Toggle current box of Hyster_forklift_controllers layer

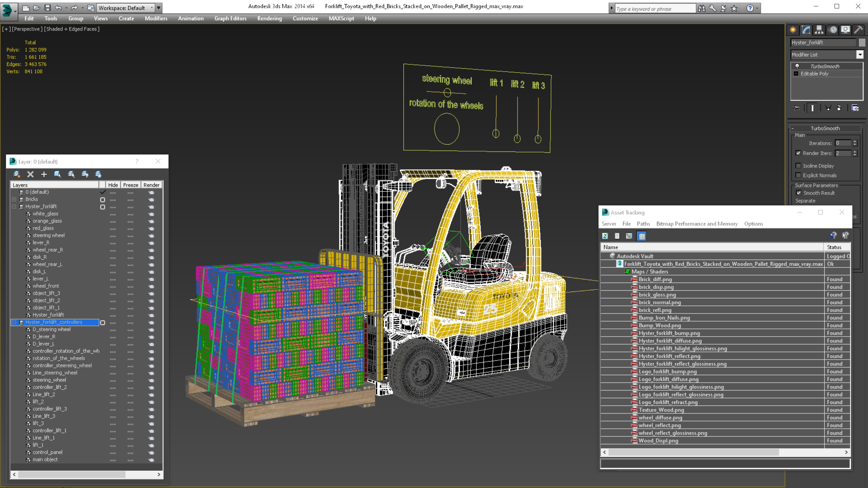(x=102, y=323)
